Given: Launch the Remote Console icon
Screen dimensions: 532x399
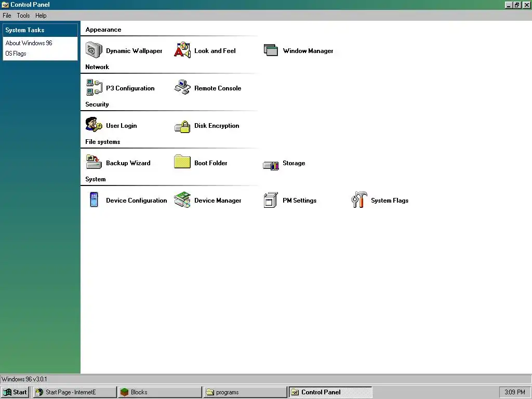Looking at the screenshot, I should point(182,87).
